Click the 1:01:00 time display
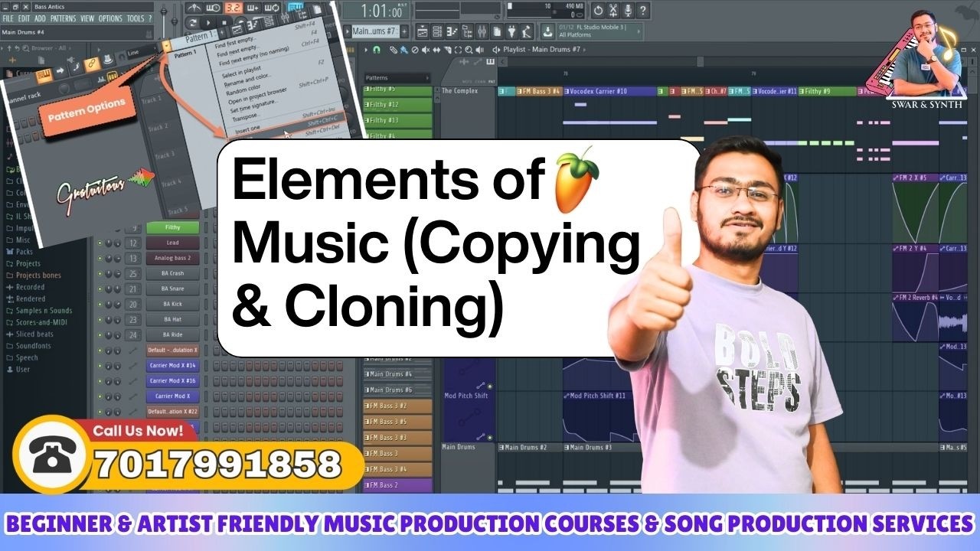 (x=376, y=11)
